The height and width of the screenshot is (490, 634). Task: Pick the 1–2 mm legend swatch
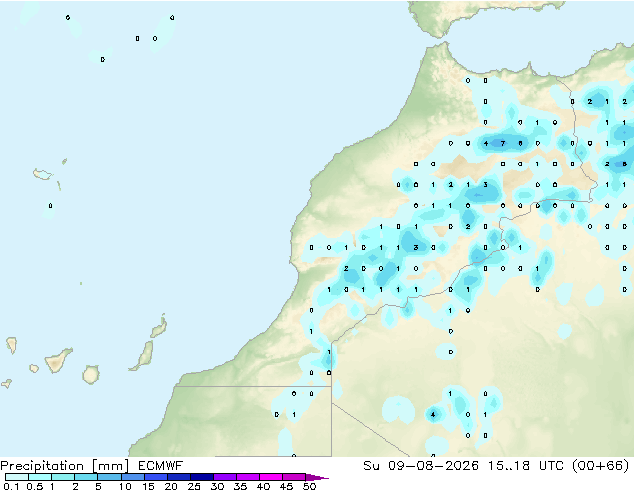pyautogui.click(x=63, y=477)
